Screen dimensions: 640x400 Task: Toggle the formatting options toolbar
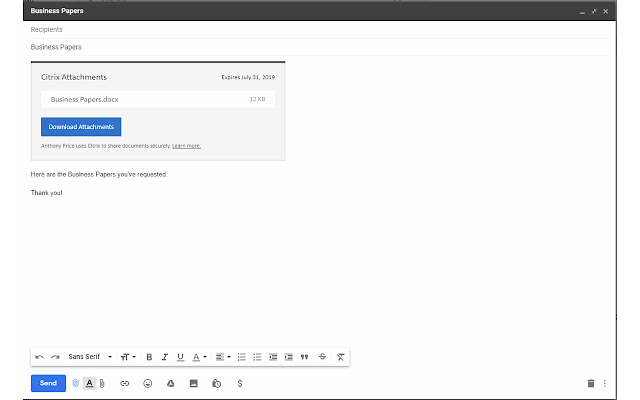click(x=89, y=383)
